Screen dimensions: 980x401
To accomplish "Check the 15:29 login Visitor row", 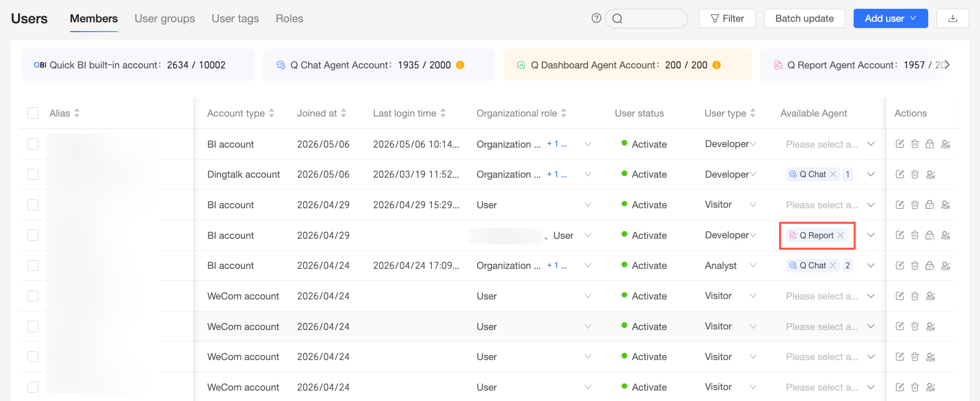I will point(33,205).
